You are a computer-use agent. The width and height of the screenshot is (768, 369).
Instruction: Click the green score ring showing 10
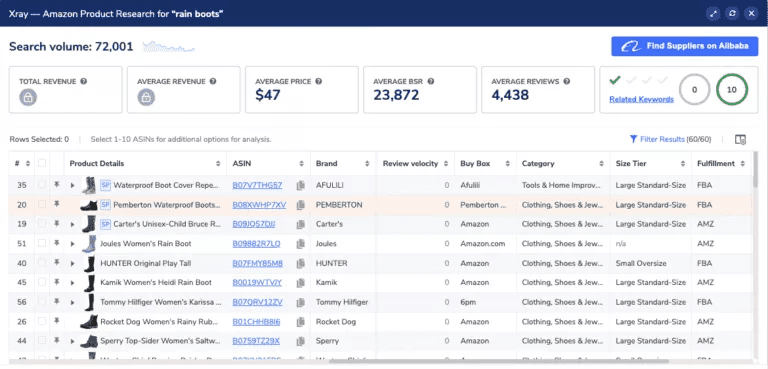pyautogui.click(x=732, y=90)
